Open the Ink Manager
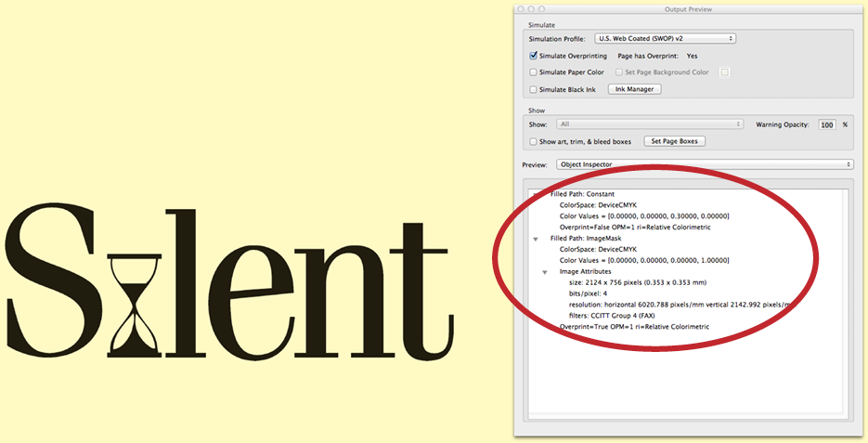The image size is (868, 443). pos(634,89)
